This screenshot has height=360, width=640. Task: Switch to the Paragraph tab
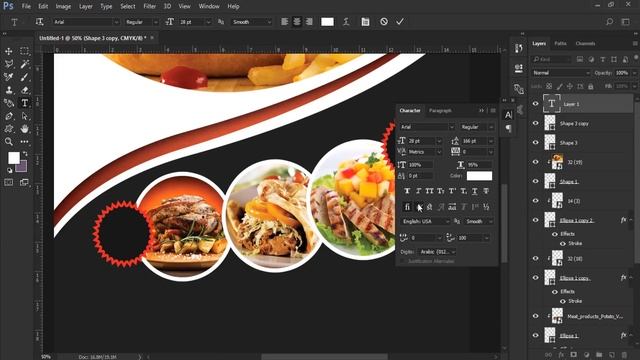pyautogui.click(x=440, y=111)
